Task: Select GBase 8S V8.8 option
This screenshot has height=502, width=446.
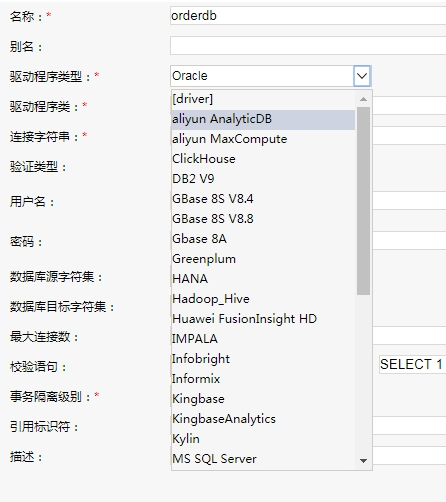Action: [x=263, y=219]
